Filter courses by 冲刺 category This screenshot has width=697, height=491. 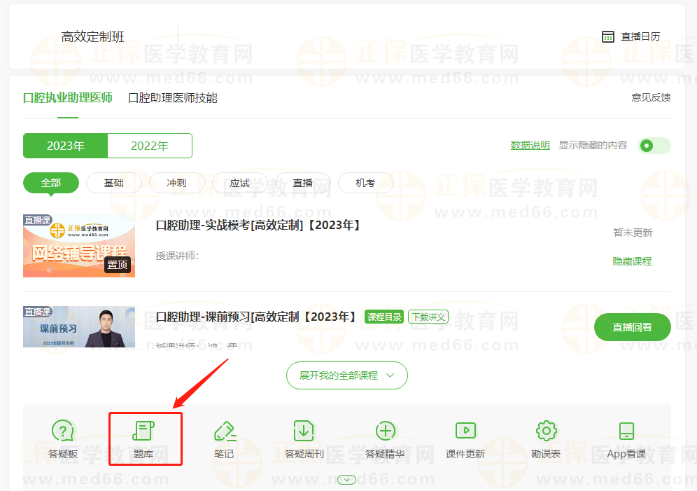(175, 183)
